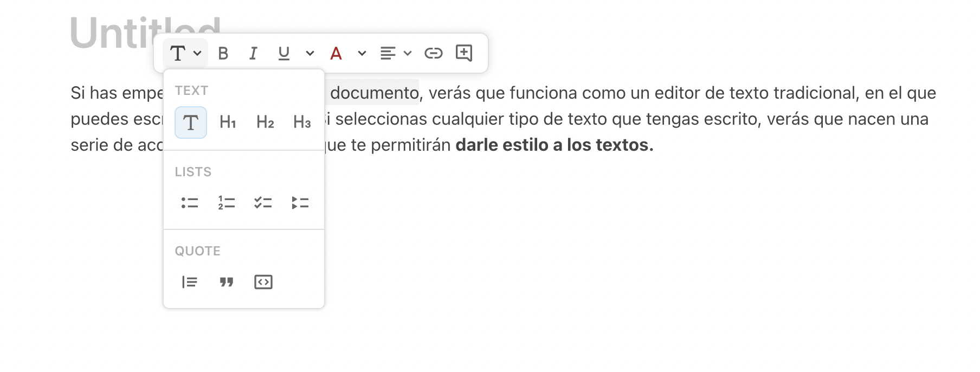Choose the plain text T style option

[191, 123]
